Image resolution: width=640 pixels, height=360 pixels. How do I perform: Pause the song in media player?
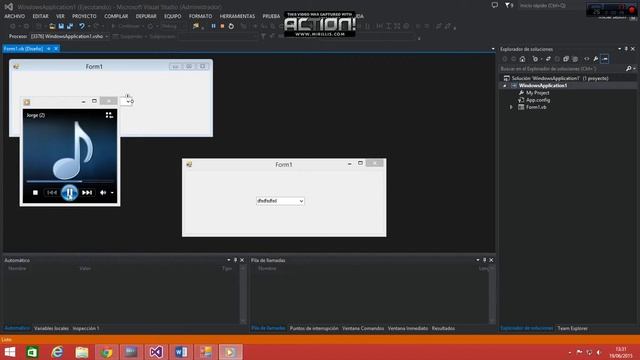click(x=69, y=192)
